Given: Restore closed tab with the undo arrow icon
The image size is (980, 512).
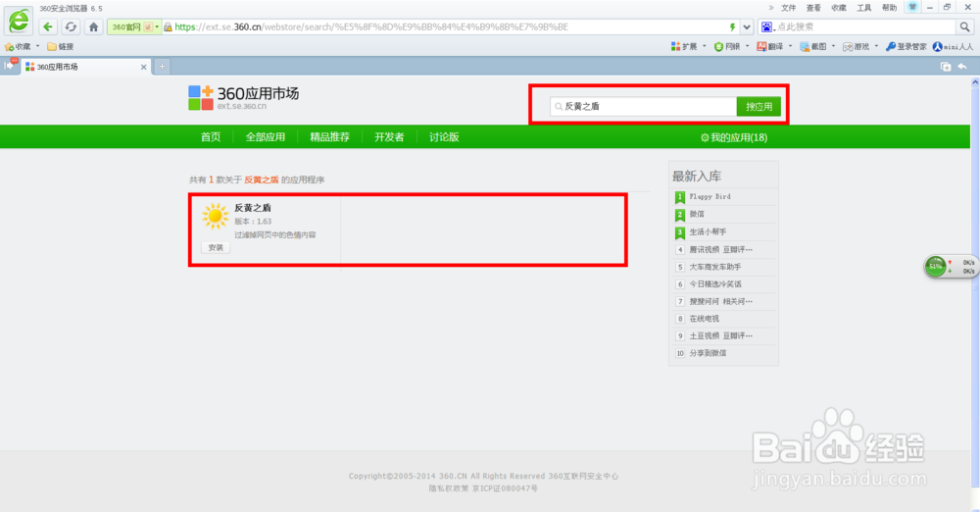Looking at the screenshot, I should pos(962,67).
